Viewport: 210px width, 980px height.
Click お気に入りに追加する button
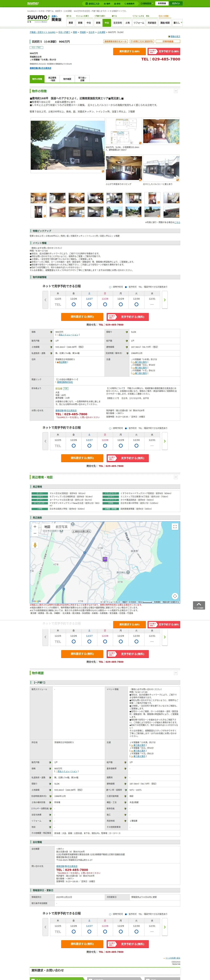tap(141, 41)
